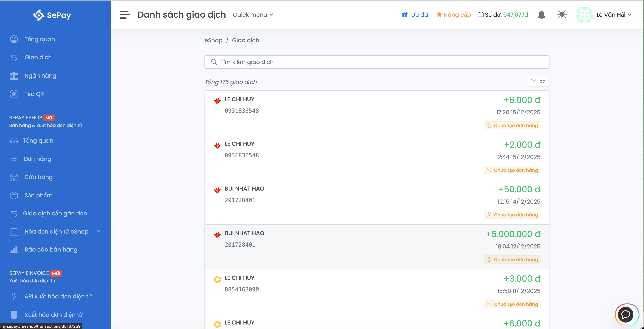Open Ngân hàng bank menu
Screen dimensions: 644x329
[x=40, y=76]
